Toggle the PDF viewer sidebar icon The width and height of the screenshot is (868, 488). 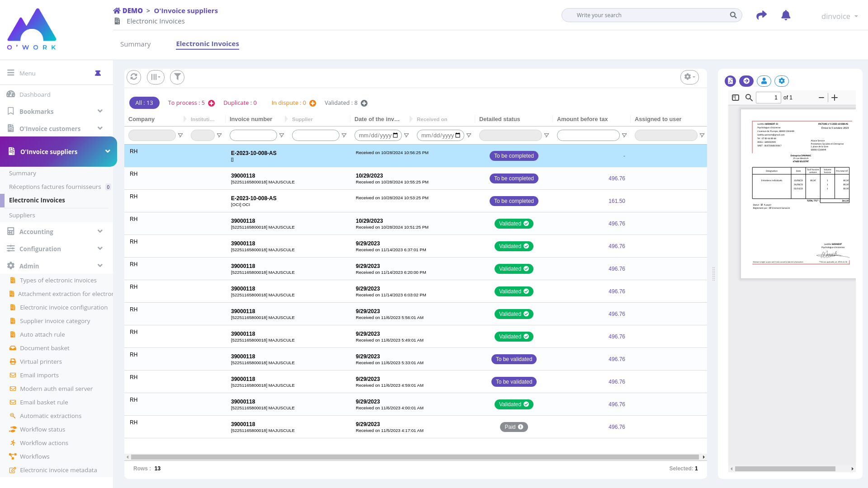[736, 98]
